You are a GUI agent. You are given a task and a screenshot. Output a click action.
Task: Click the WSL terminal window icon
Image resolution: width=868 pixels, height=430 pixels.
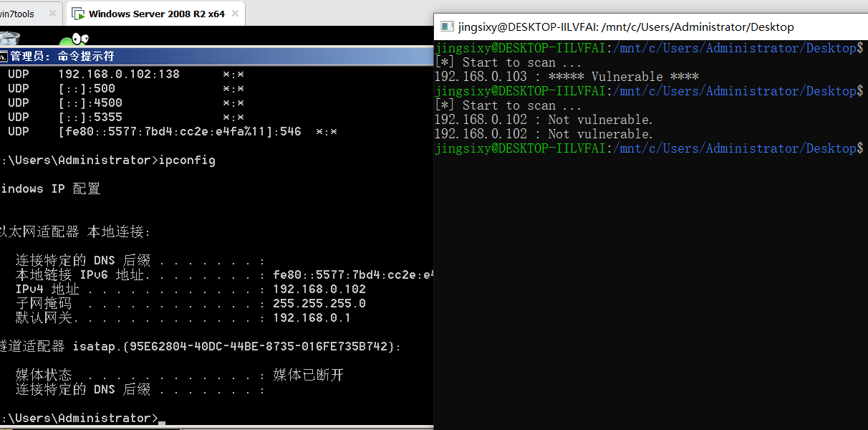point(447,27)
